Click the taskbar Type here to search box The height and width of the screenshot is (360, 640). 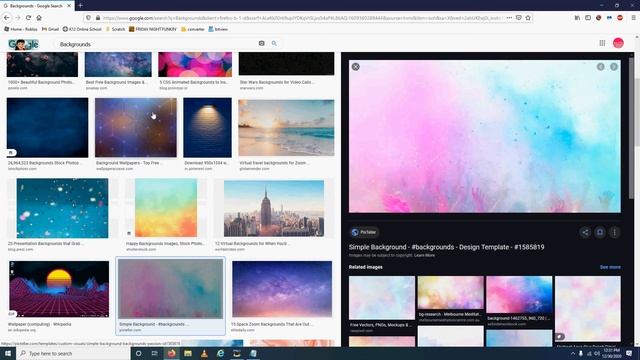73,353
